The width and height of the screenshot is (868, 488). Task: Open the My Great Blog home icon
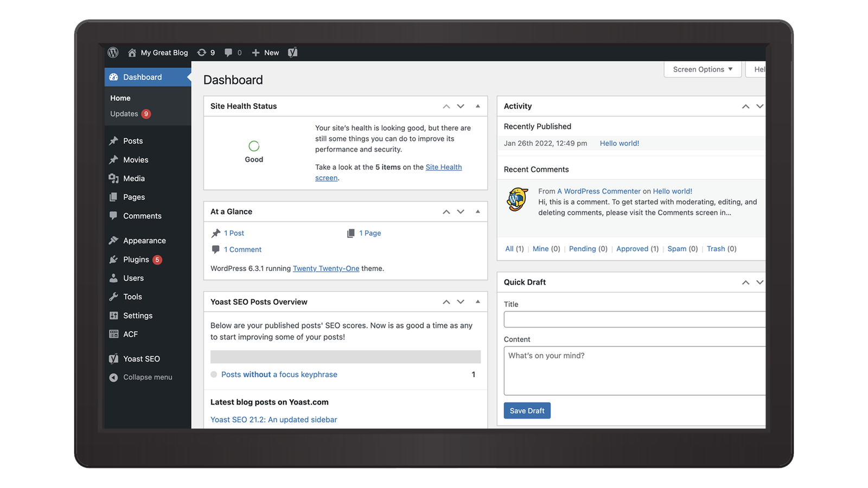[132, 53]
